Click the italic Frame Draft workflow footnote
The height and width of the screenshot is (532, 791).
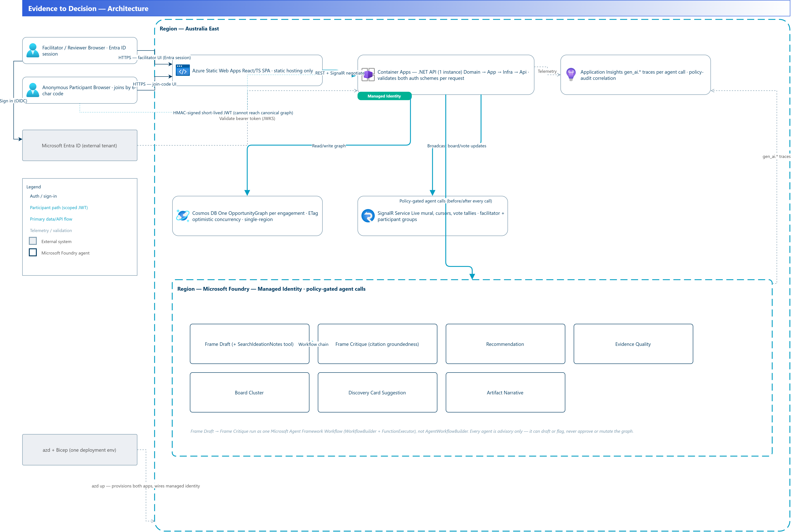coord(412,431)
